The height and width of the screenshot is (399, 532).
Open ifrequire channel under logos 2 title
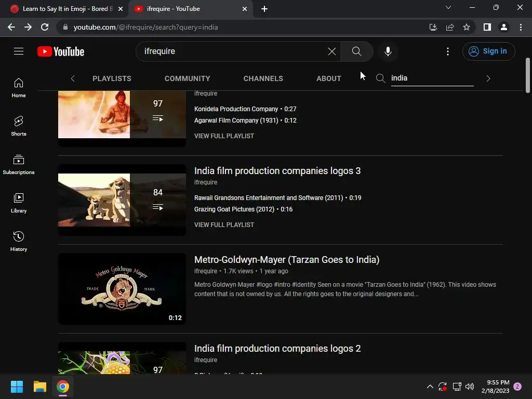coord(206,360)
